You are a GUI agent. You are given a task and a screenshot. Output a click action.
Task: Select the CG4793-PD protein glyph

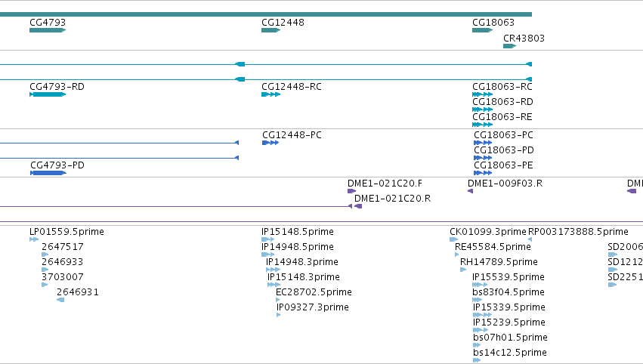point(48,173)
